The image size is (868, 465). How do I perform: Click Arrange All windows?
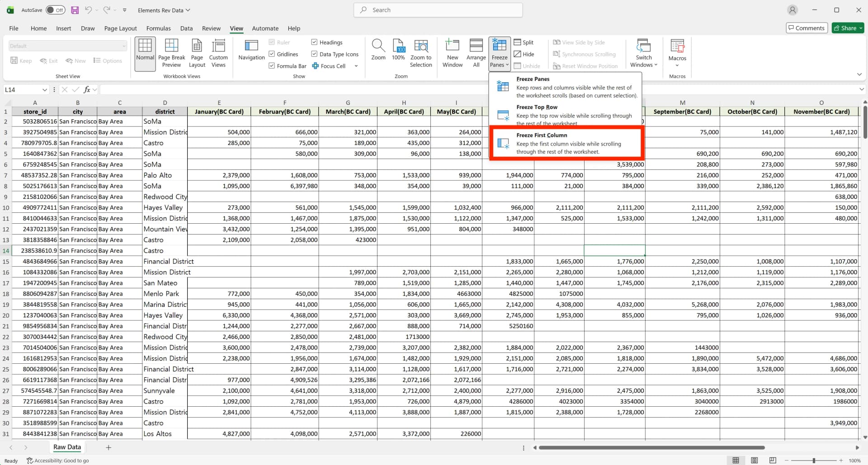point(476,53)
